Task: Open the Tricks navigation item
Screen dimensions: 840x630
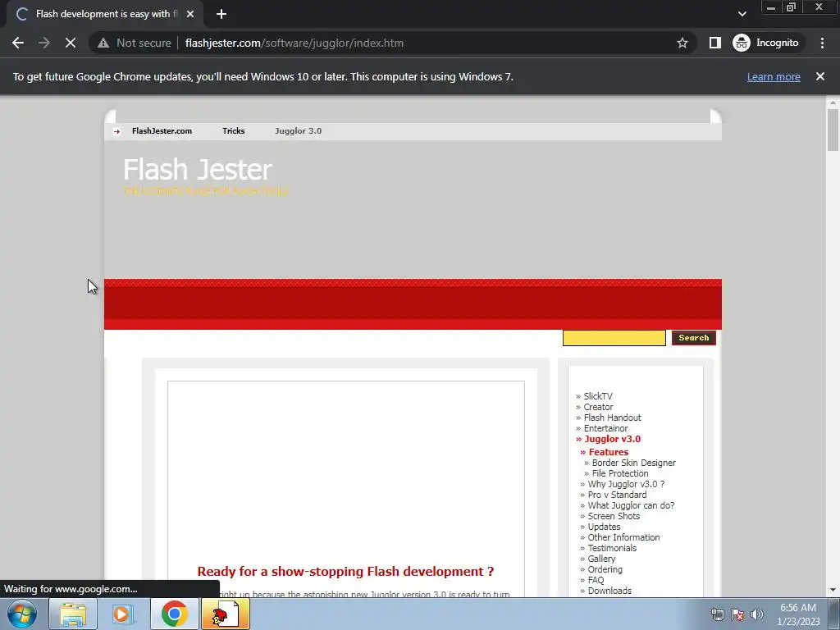Action: click(x=234, y=130)
